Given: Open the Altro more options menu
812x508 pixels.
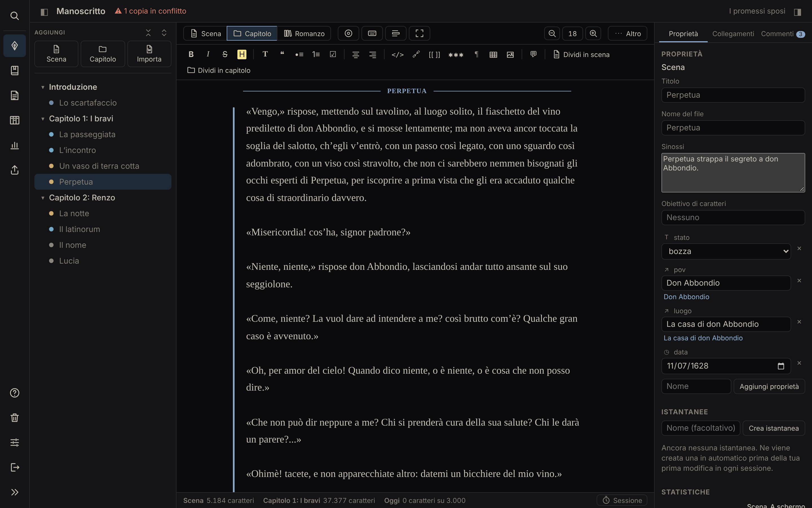Looking at the screenshot, I should [627, 33].
